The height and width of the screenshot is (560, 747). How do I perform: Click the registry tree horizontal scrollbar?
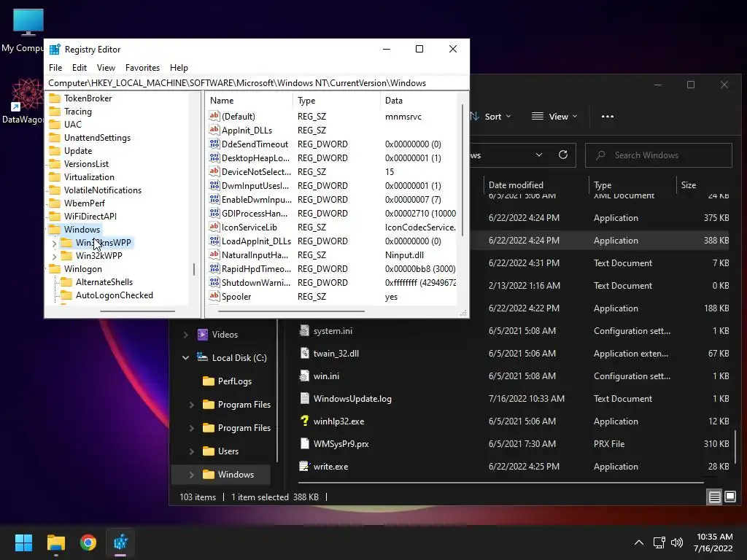click(137, 311)
